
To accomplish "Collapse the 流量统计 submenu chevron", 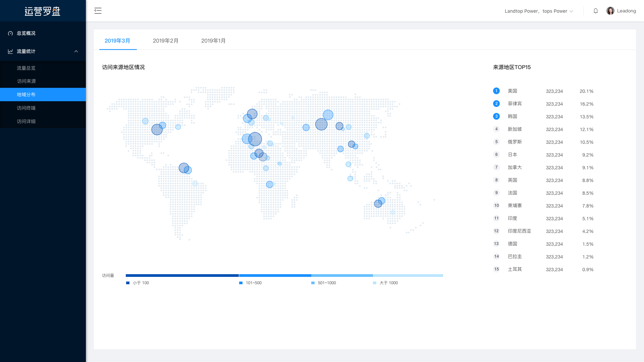I will click(x=76, y=51).
